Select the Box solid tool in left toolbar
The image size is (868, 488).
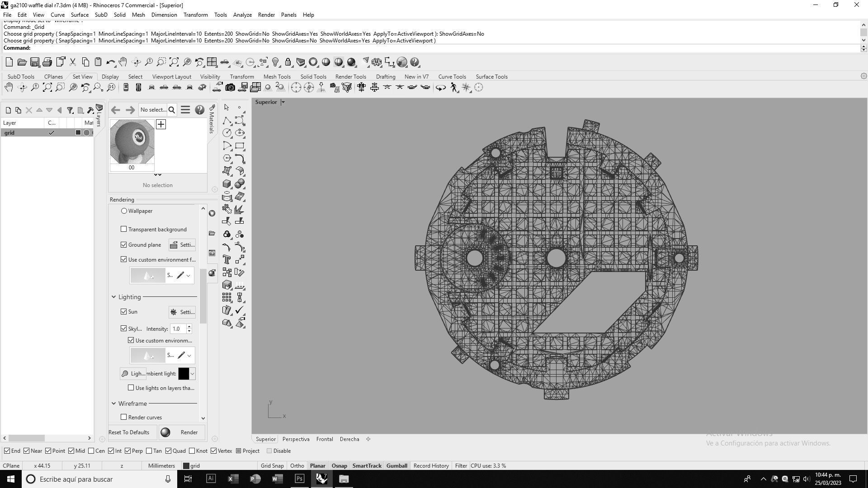point(227,183)
